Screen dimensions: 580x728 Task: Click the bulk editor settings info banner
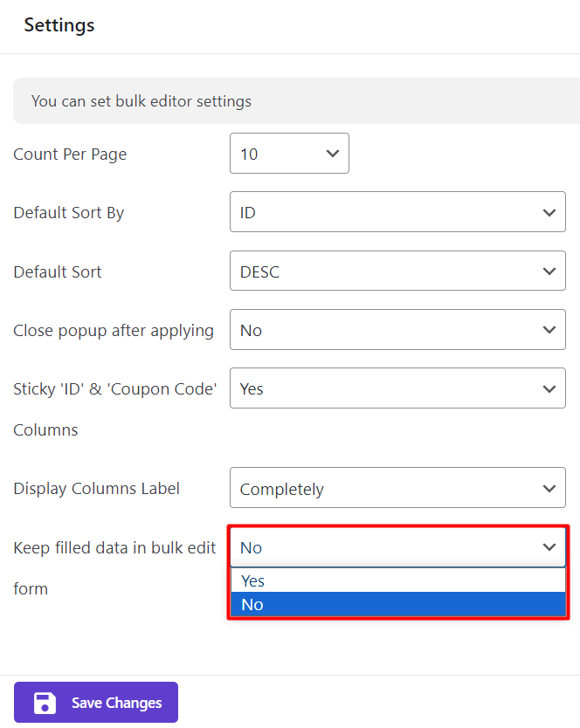pos(141,101)
